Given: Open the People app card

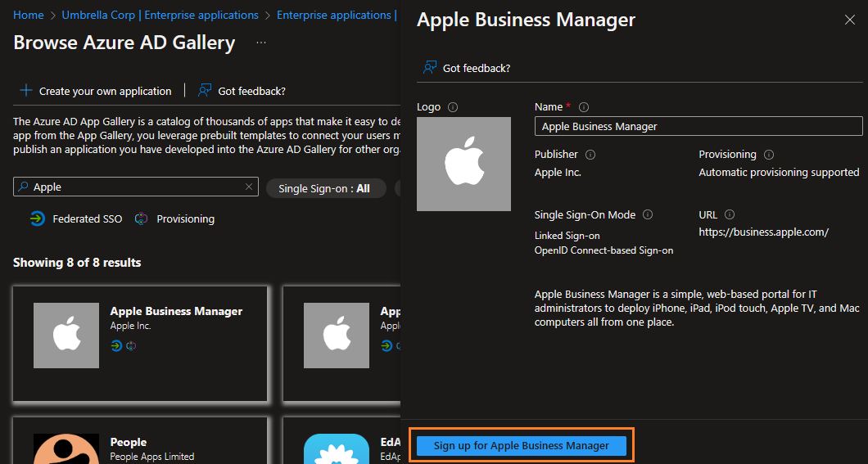Looking at the screenshot, I should pos(140,440).
